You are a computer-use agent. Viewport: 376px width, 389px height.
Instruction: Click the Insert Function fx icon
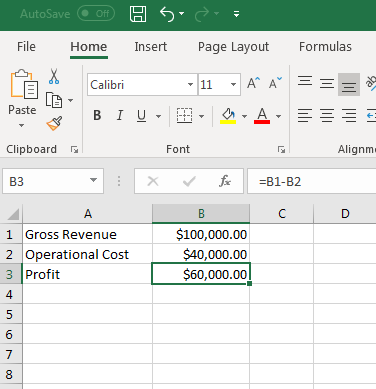[x=225, y=181]
